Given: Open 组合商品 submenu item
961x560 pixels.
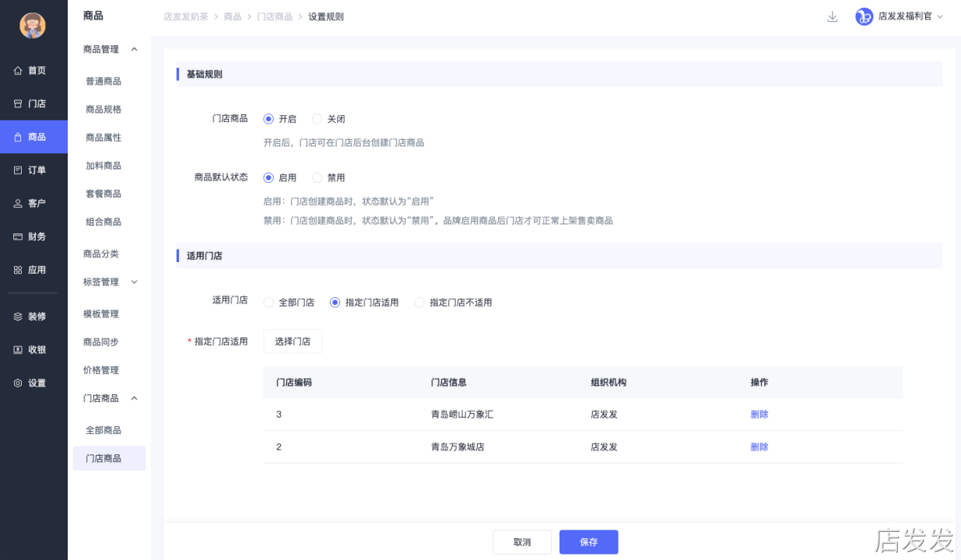Looking at the screenshot, I should pyautogui.click(x=103, y=222).
